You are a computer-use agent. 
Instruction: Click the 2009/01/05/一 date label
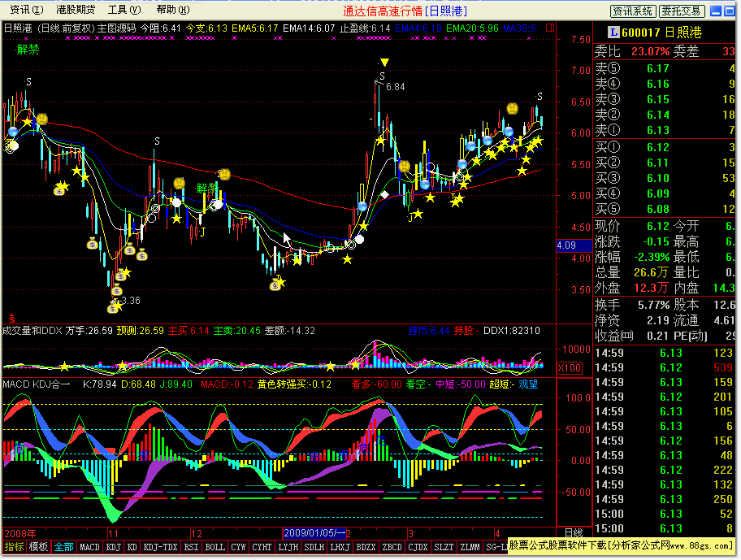pos(314,533)
